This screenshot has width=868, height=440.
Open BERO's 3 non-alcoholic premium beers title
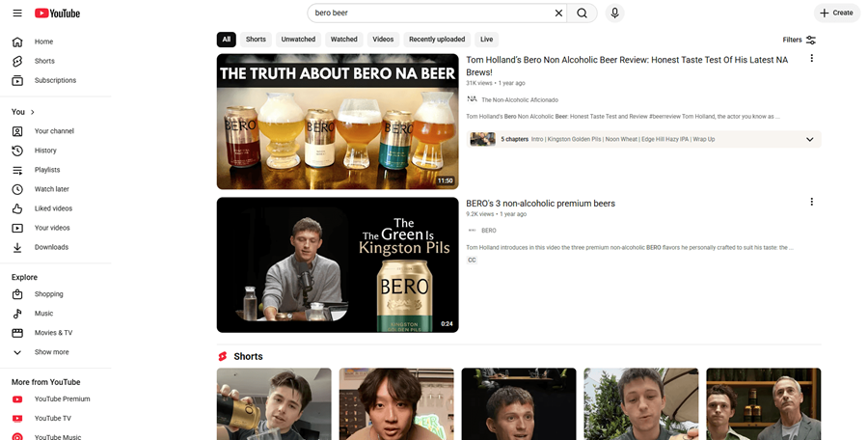coord(540,204)
